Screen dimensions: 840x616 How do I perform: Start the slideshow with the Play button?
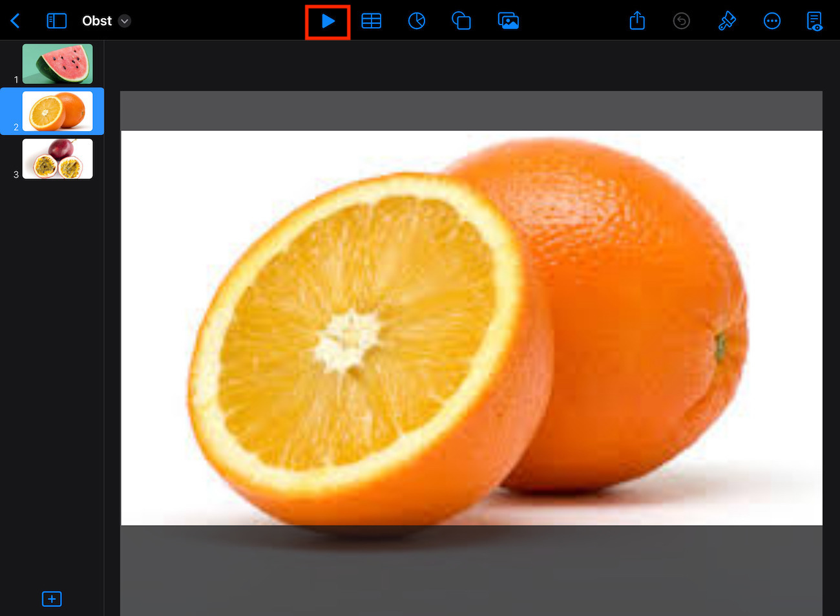point(327,21)
